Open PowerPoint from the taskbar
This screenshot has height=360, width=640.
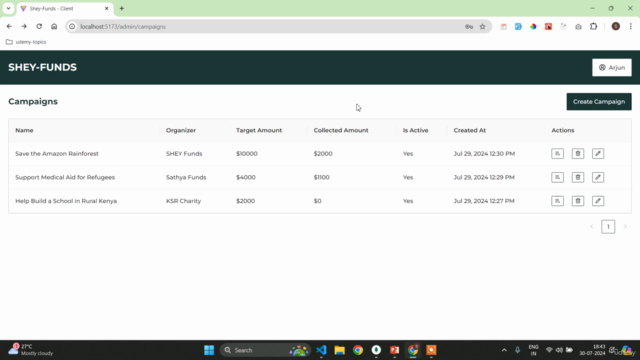click(x=394, y=350)
